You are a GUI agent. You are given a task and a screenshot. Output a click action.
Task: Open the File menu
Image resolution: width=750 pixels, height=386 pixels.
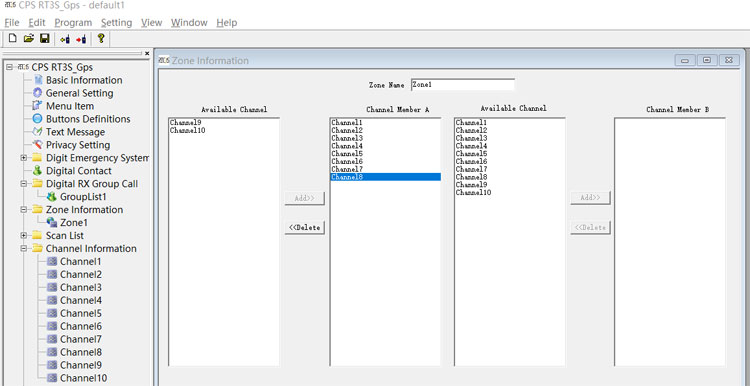point(11,22)
